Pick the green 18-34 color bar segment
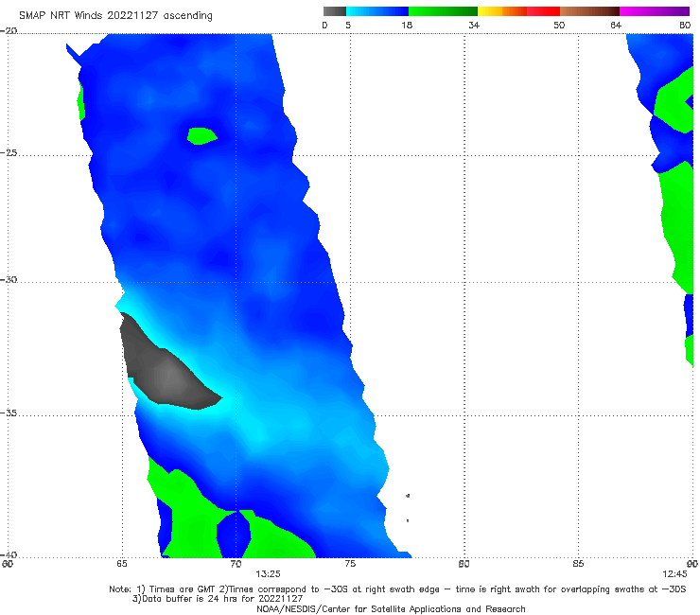This screenshot has width=700, height=615. coord(443,11)
